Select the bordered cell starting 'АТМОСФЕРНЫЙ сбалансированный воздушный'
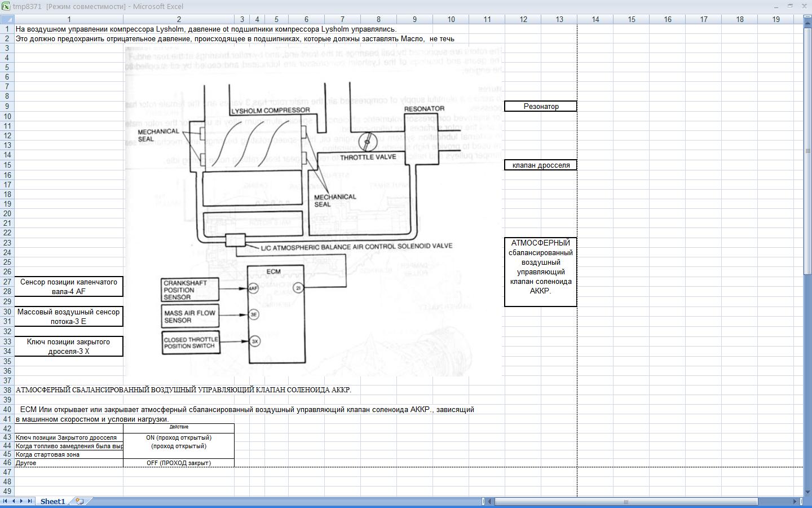The height and width of the screenshot is (508, 812). 541,272
